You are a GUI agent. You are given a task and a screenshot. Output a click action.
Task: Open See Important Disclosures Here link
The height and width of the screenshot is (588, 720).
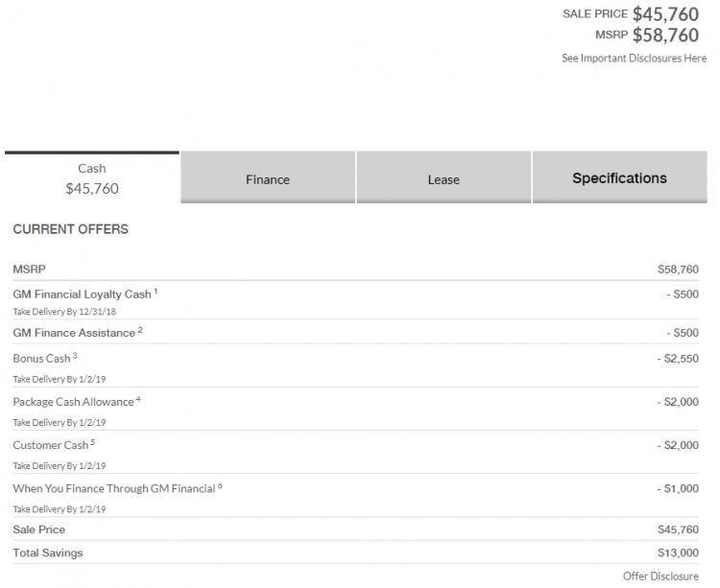pyautogui.click(x=635, y=59)
